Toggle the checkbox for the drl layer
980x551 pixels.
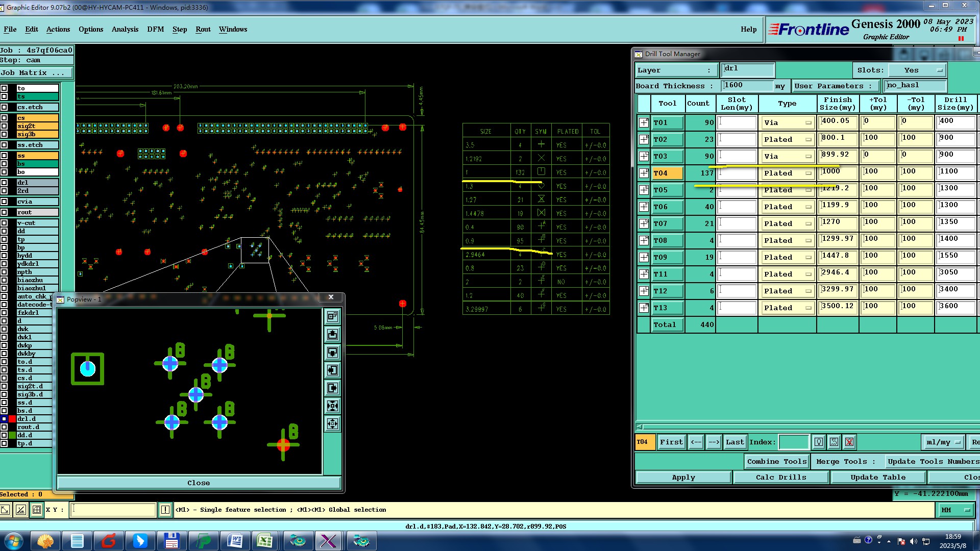[5, 183]
